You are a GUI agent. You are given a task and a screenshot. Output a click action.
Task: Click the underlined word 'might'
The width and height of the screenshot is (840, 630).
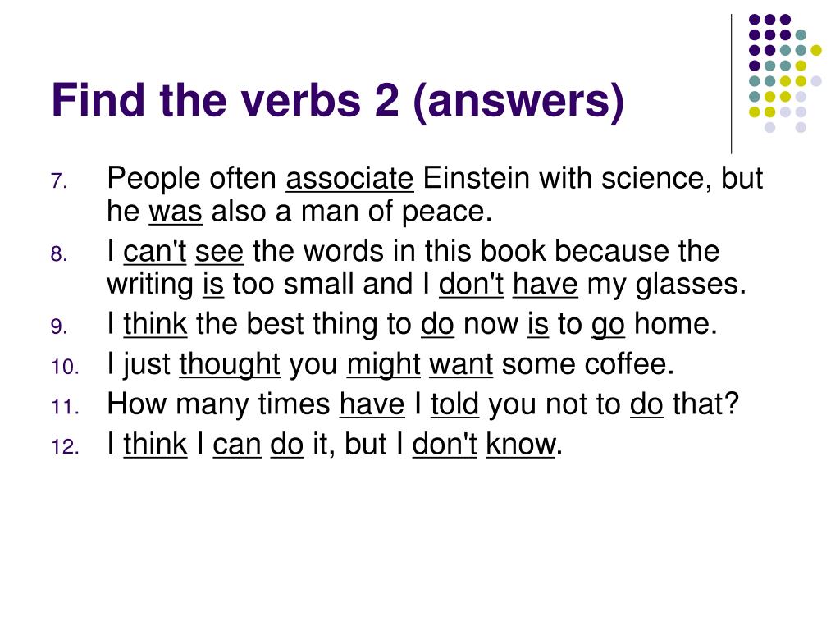[x=383, y=365]
